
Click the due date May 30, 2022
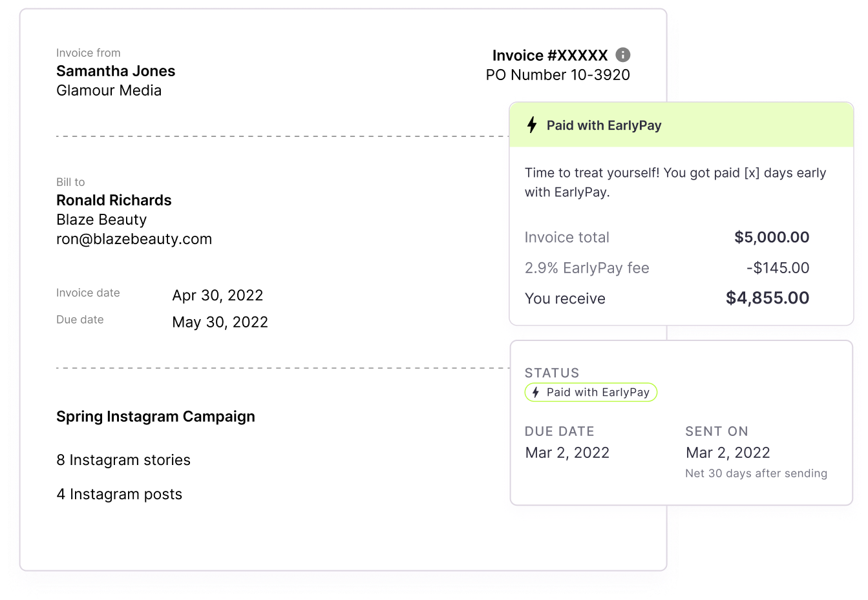[220, 322]
